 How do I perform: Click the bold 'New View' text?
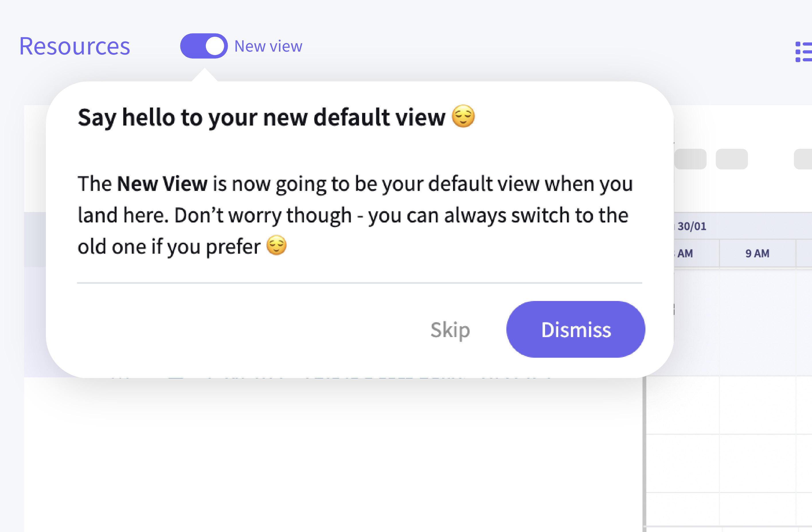coord(162,184)
